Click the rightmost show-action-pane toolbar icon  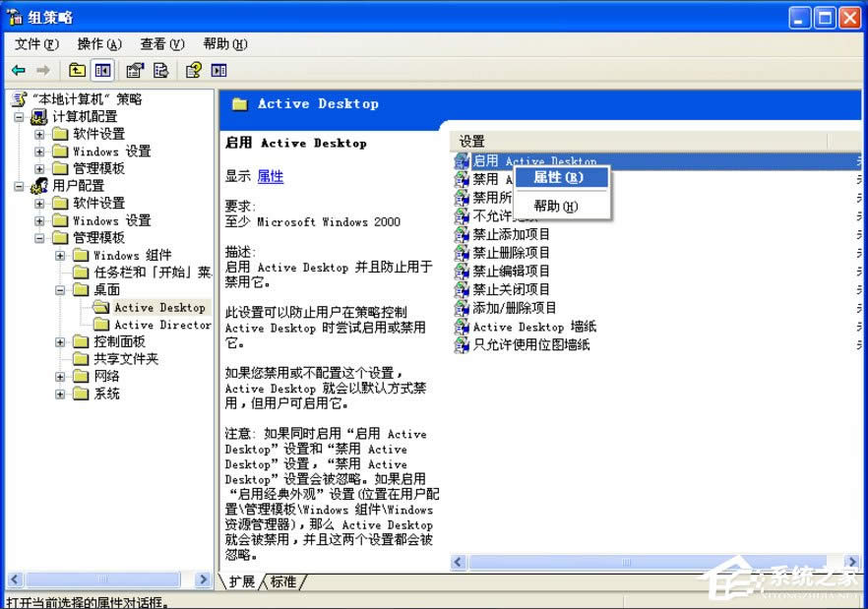[x=218, y=70]
